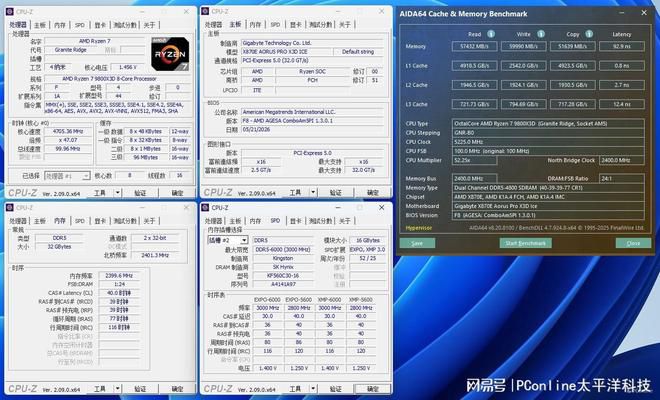Click the CPU Clock 5225.0 MHz value
Screen dimensions: 660x400
[x=548, y=142]
